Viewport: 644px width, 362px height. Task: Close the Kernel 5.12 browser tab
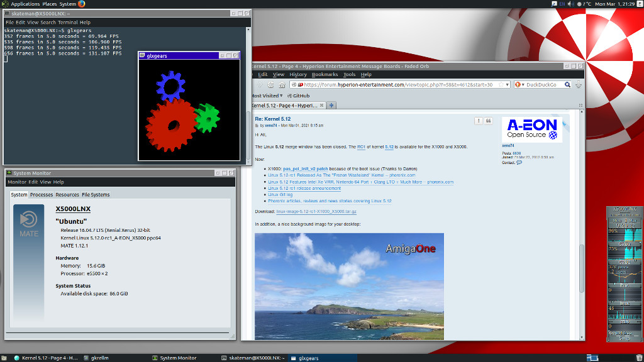[321, 106]
